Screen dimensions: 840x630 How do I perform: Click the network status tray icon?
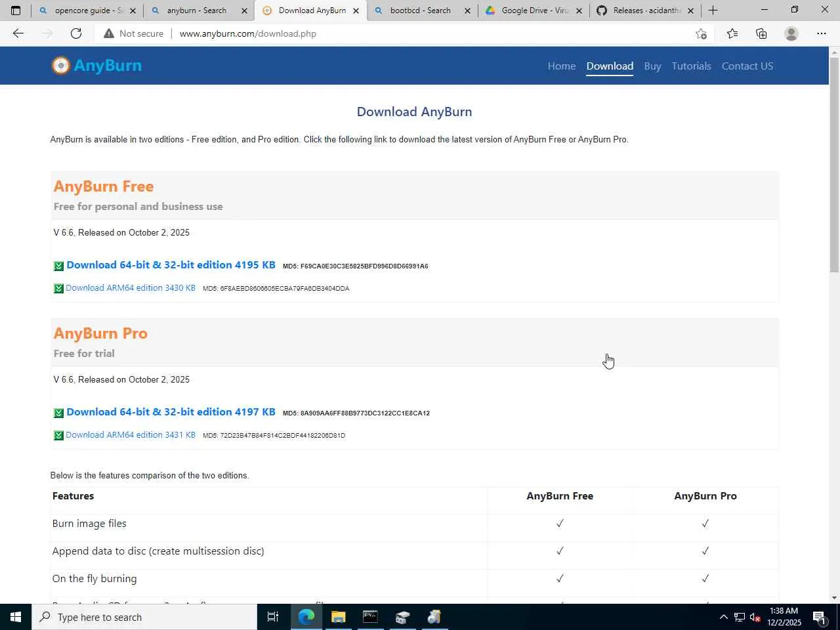click(740, 617)
